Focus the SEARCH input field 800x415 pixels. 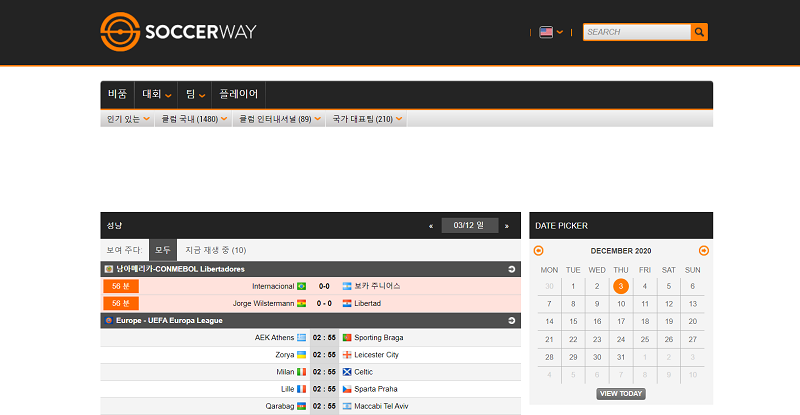click(x=637, y=32)
